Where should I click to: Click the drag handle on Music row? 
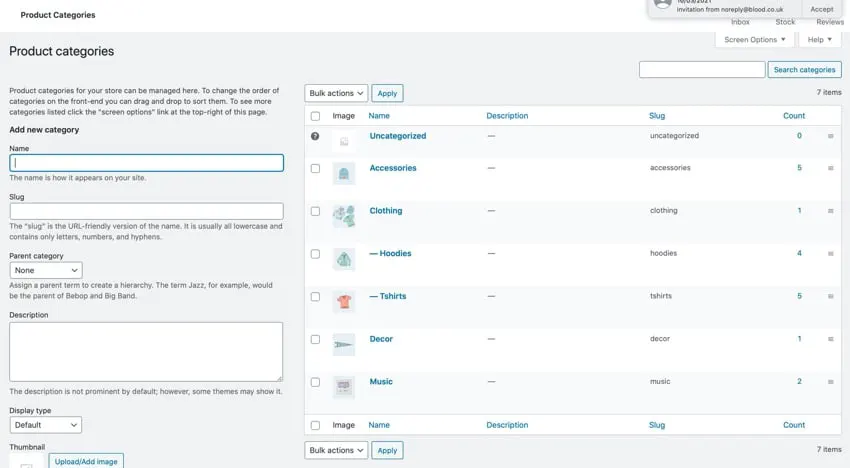(830, 382)
